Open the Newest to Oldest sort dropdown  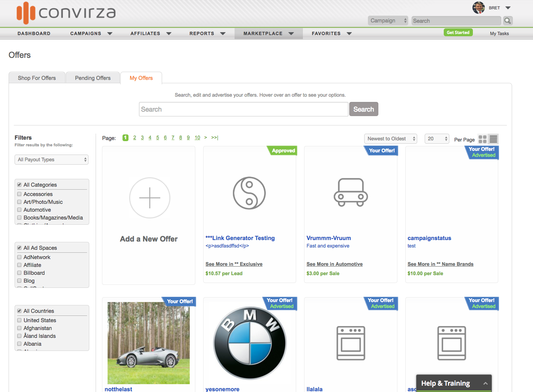pos(391,139)
